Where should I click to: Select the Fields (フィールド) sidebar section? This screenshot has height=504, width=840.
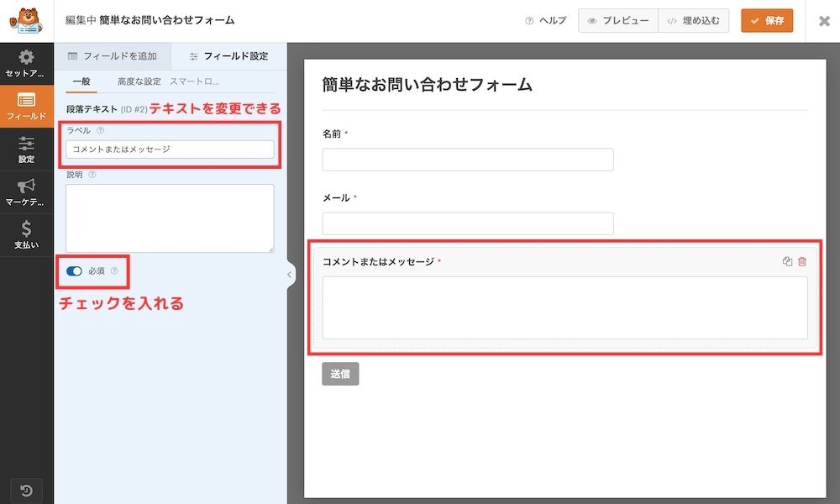click(26, 106)
